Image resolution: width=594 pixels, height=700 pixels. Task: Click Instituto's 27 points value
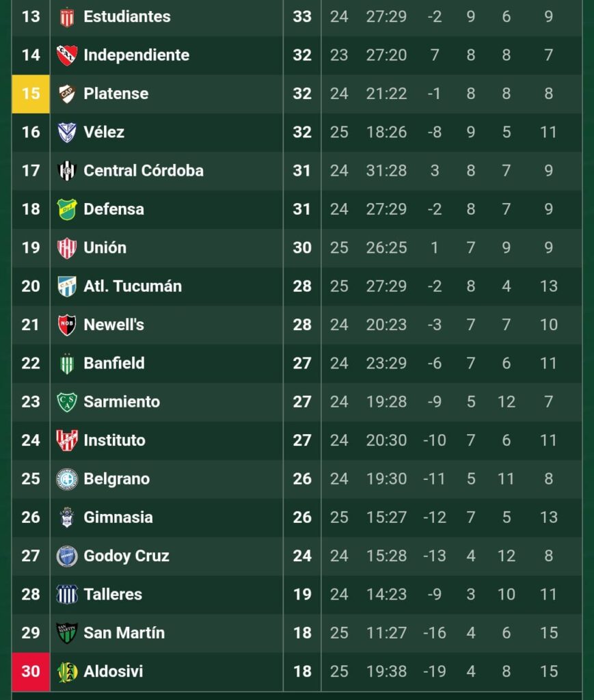pos(302,441)
